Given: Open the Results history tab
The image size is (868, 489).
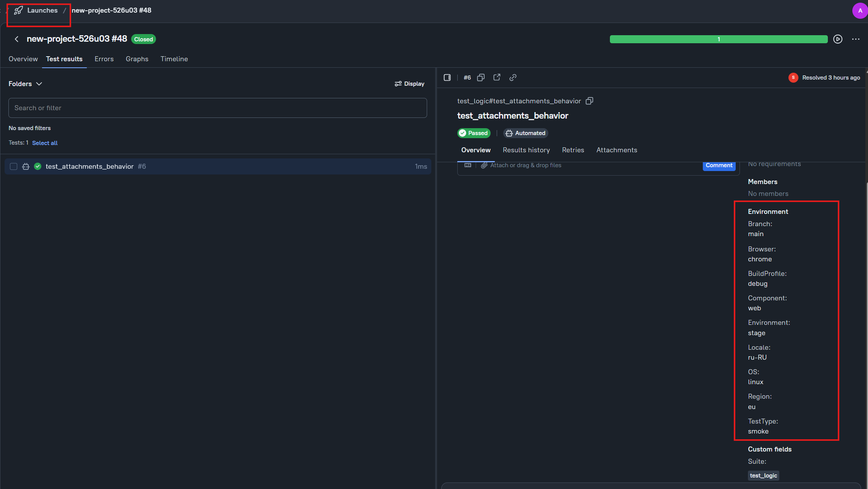Looking at the screenshot, I should (526, 150).
